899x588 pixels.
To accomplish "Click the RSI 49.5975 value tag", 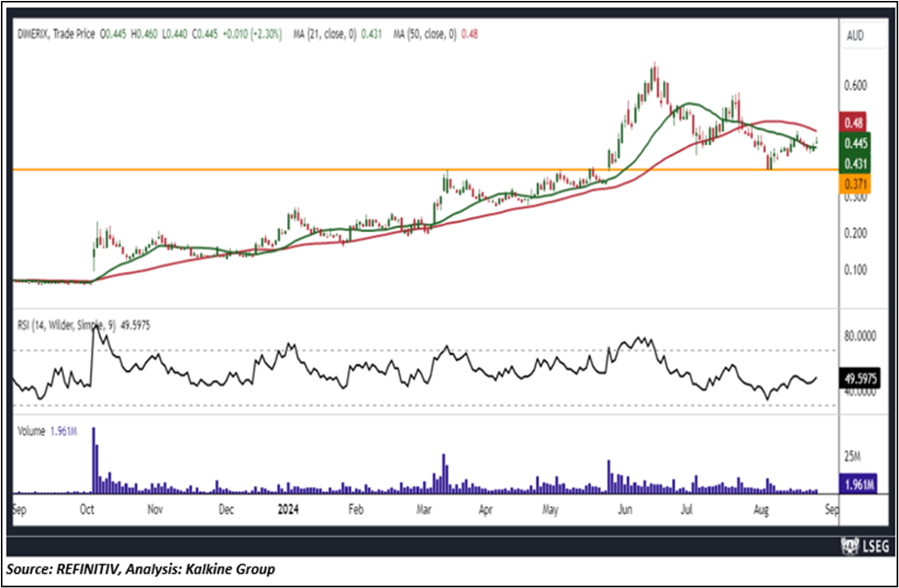I will 859,378.
